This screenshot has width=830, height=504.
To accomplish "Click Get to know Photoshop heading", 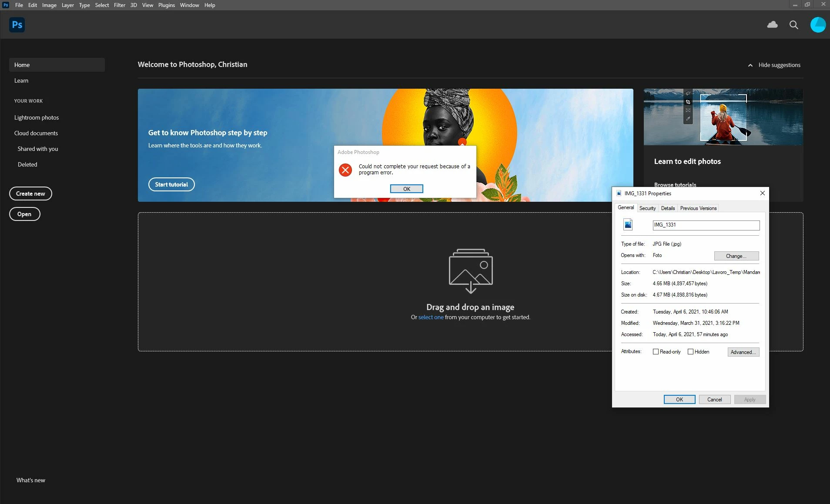I will [x=207, y=133].
